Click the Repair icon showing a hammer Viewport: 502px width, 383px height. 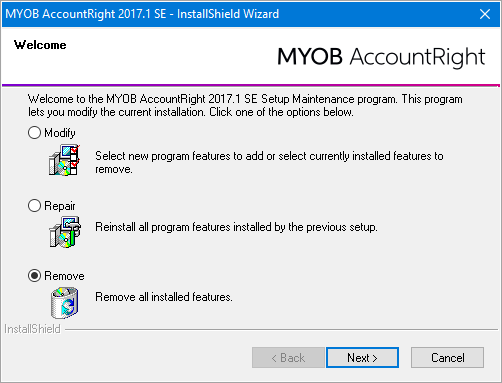pyautogui.click(x=65, y=232)
